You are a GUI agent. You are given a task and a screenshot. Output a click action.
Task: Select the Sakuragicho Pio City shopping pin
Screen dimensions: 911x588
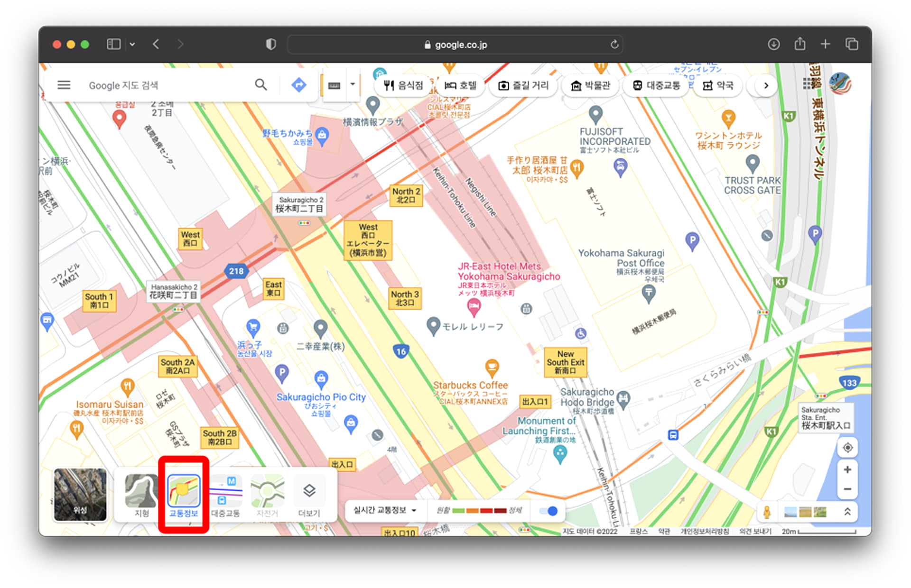321,379
